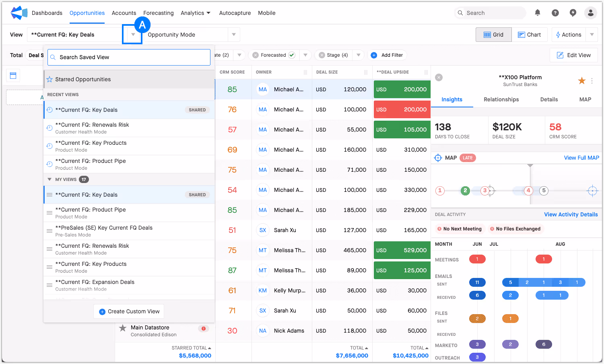
Task: Open the user profile avatar
Action: pos(591,13)
